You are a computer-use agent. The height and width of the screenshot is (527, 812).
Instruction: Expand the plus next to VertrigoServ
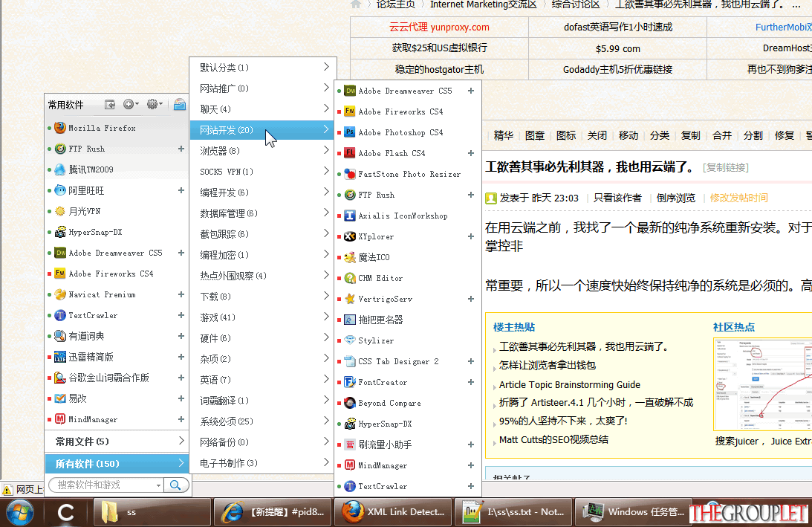(471, 299)
